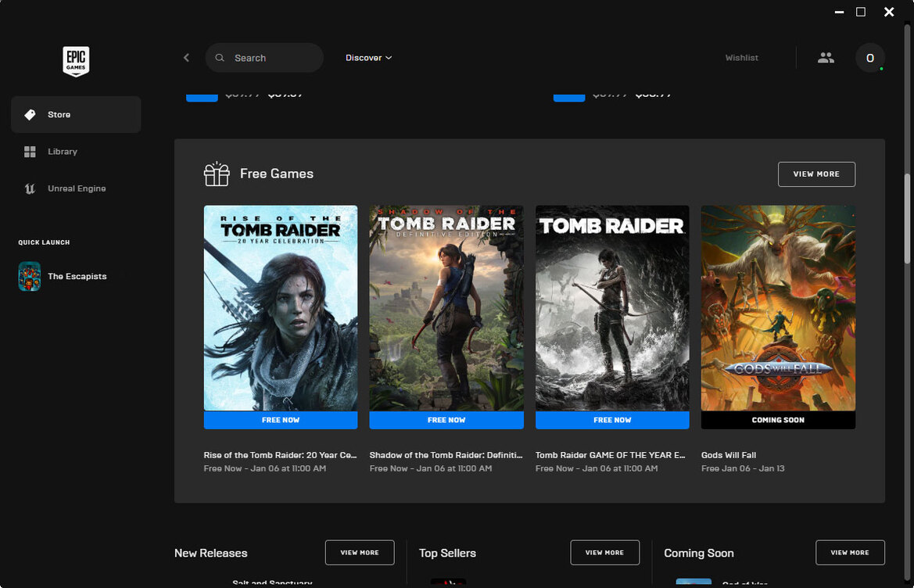This screenshot has height=588, width=914.
Task: Click the Unreal Engine icon
Action: click(x=30, y=188)
